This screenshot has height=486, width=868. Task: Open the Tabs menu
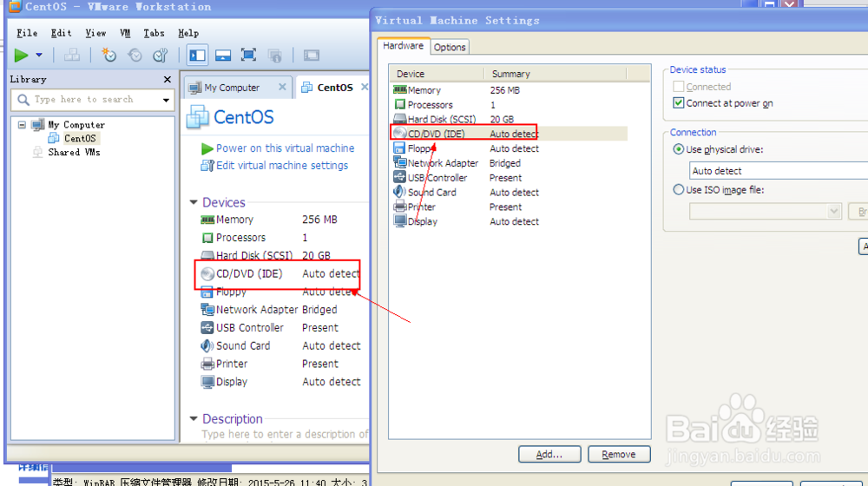(x=154, y=33)
